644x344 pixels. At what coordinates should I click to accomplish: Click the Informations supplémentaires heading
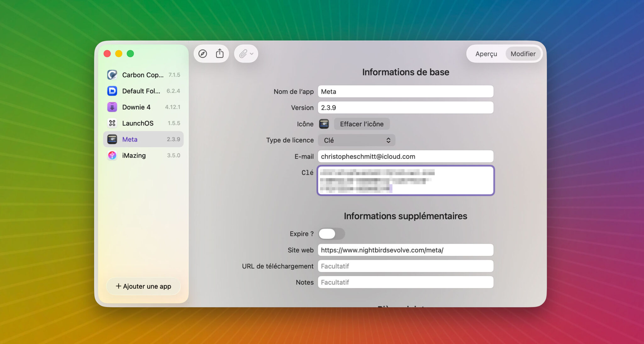click(x=406, y=216)
